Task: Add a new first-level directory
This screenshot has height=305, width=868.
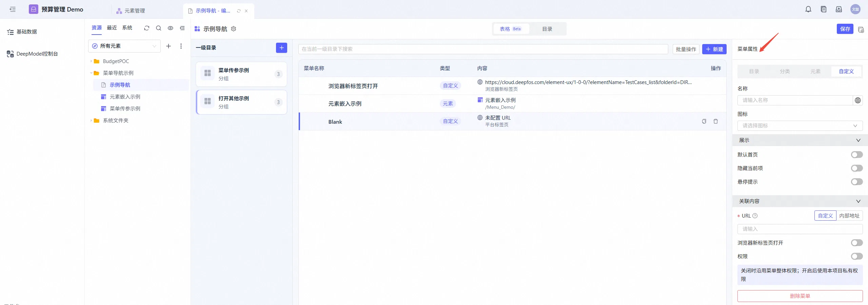Action: [x=281, y=48]
